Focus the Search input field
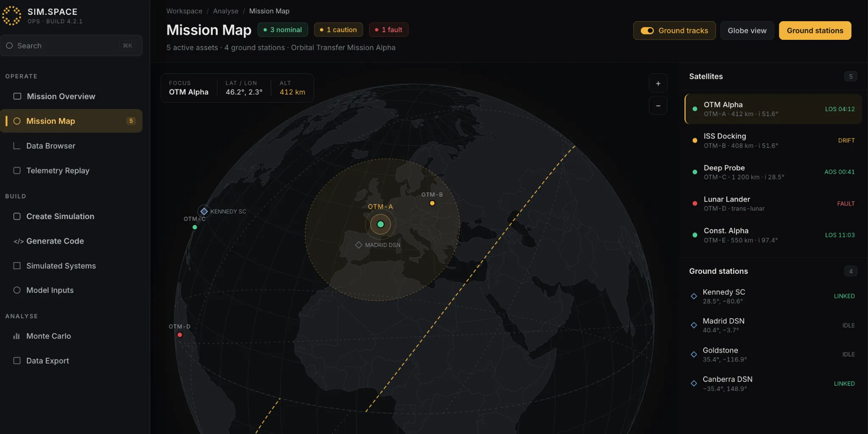The height and width of the screenshot is (434, 868). (x=71, y=46)
